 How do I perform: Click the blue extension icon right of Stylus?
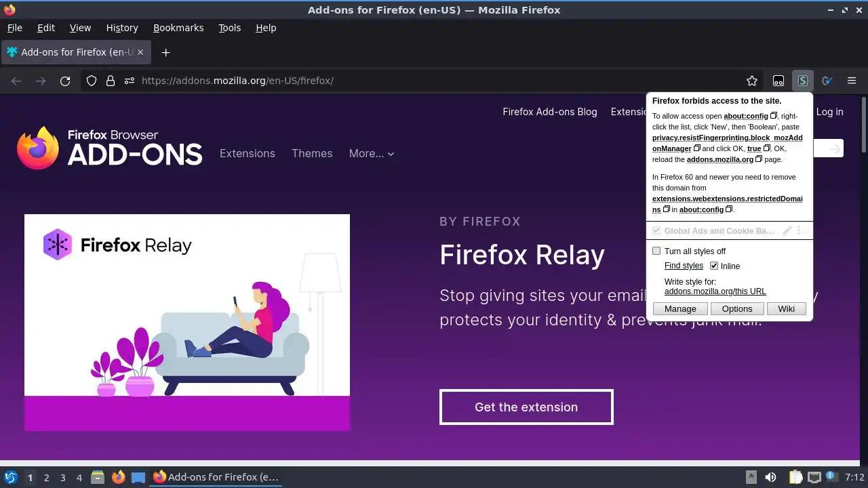click(827, 81)
